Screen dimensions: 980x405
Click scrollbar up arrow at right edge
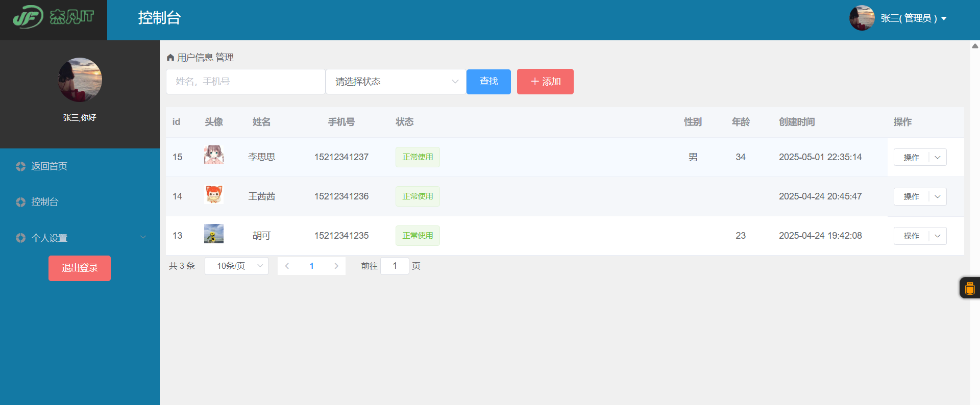pos(975,46)
